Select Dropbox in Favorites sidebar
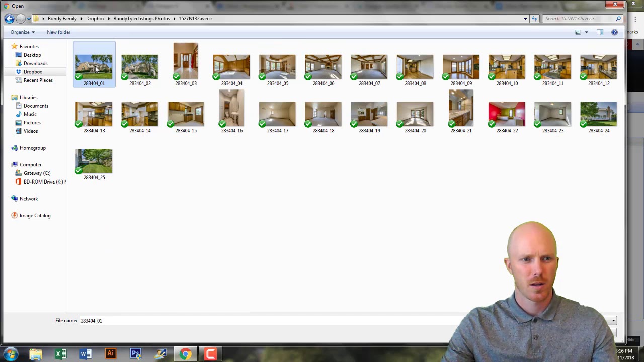 coord(33,72)
